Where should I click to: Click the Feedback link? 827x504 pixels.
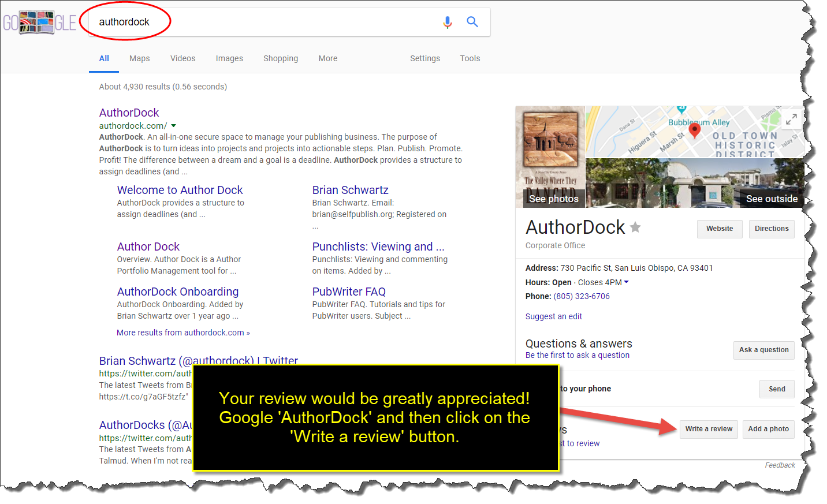[780, 465]
